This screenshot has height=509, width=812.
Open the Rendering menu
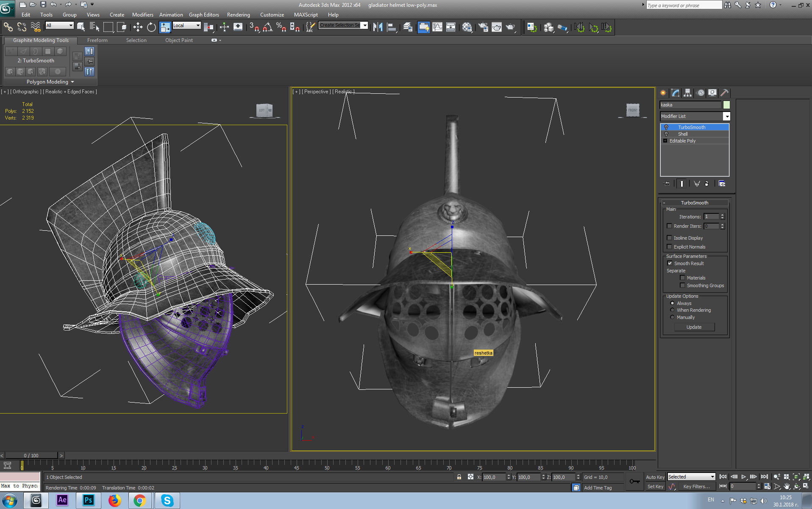[x=239, y=14]
